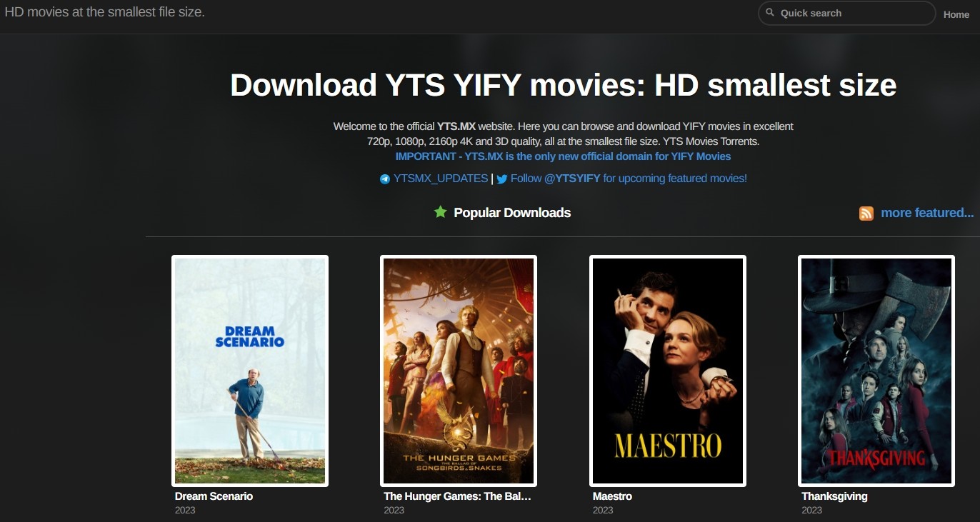Image resolution: width=980 pixels, height=522 pixels.
Task: Click the Maestro title below poster
Action: (612, 496)
